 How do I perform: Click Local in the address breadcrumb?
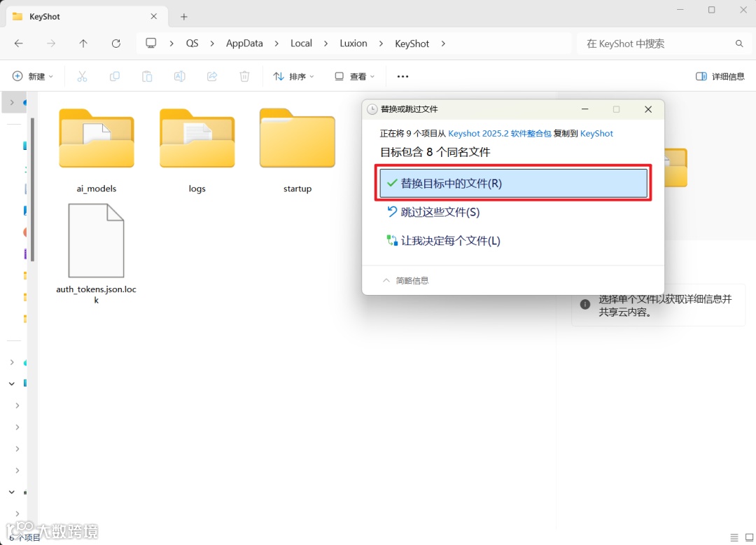pos(301,43)
